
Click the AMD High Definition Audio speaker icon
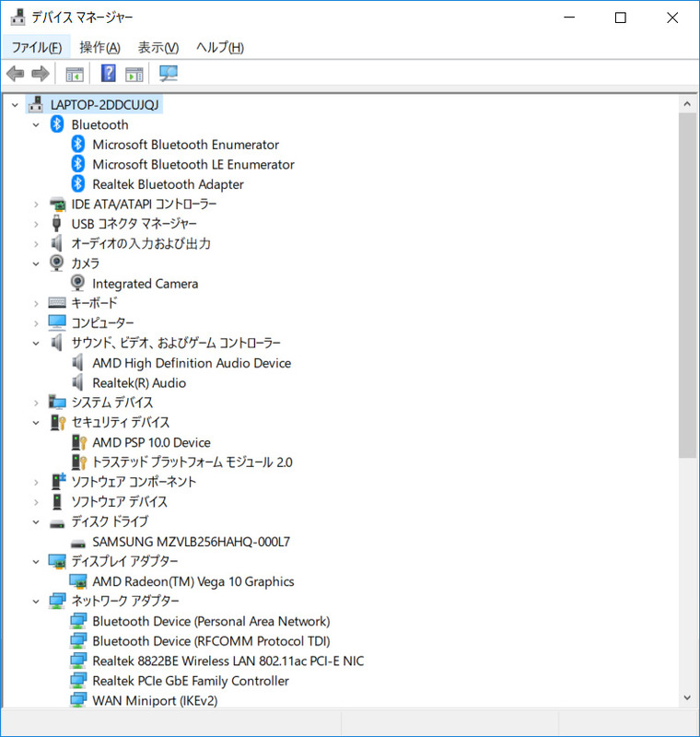coord(77,362)
